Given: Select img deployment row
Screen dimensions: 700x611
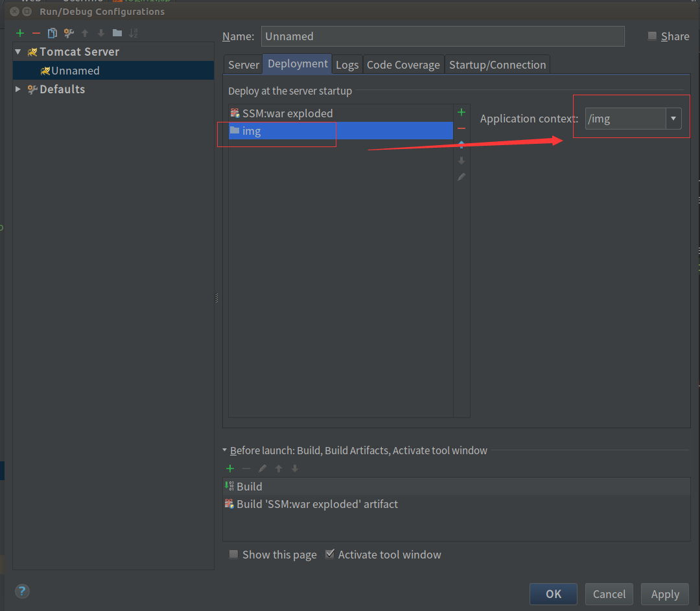Looking at the screenshot, I should 341,131.
